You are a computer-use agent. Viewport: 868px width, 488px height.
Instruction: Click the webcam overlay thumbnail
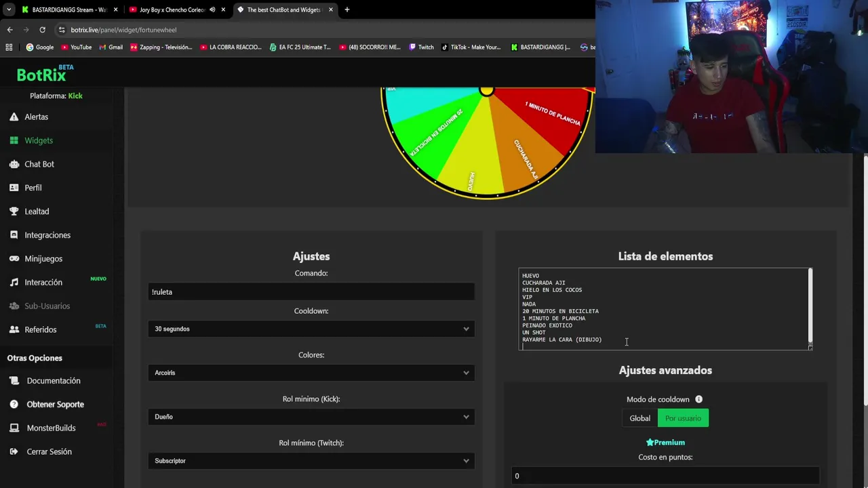click(732, 77)
